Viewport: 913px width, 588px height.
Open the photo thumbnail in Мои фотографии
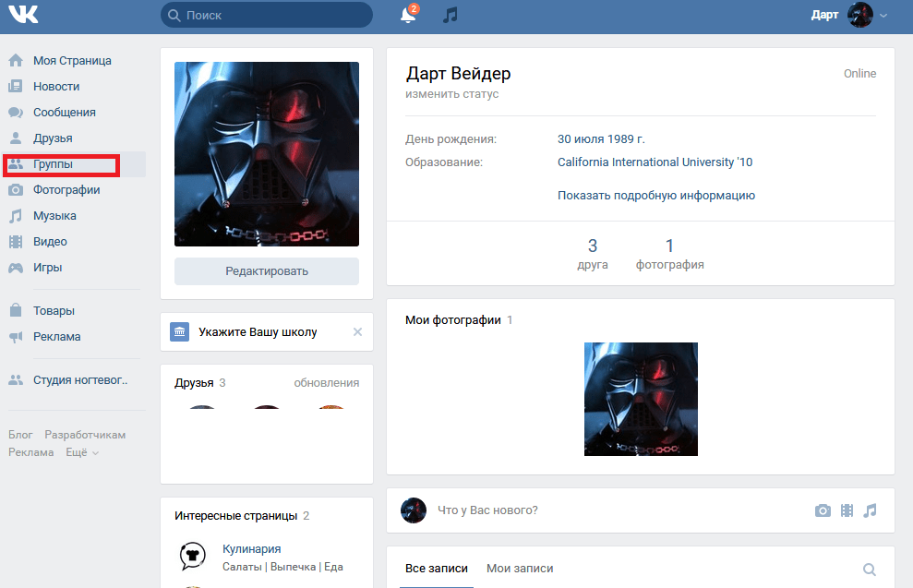tap(641, 399)
